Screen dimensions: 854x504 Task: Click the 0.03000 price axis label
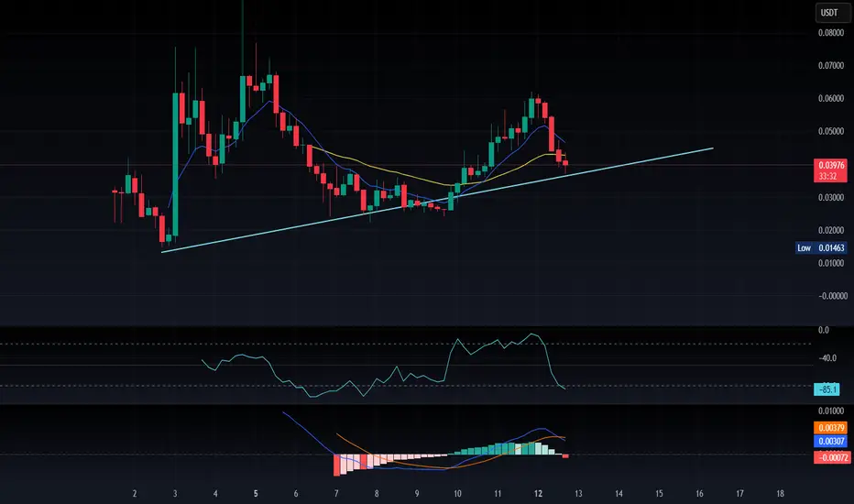(x=830, y=197)
